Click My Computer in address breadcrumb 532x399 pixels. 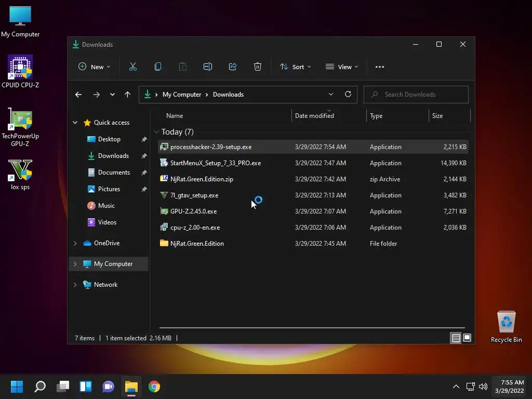[181, 95]
